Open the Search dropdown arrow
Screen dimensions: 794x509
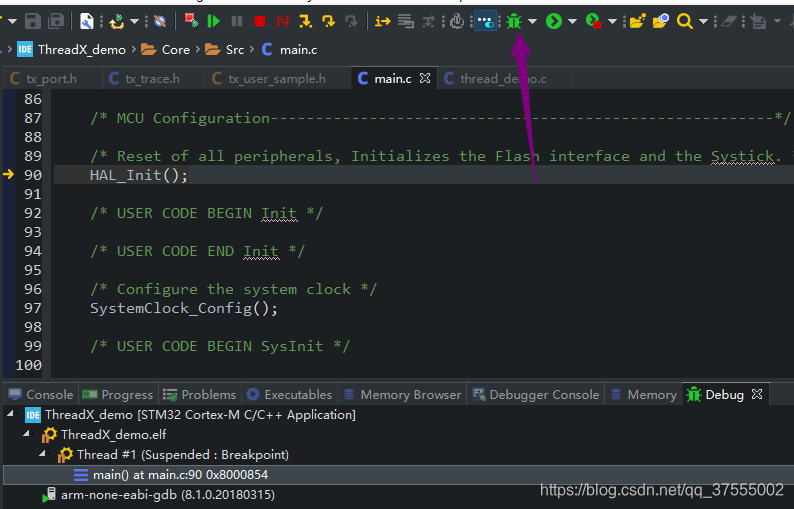click(x=703, y=22)
